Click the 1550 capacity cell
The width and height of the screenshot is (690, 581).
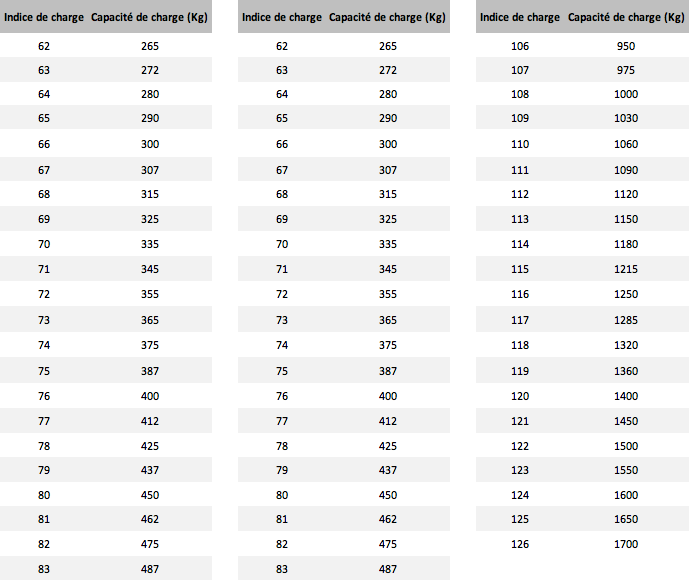pos(626,469)
